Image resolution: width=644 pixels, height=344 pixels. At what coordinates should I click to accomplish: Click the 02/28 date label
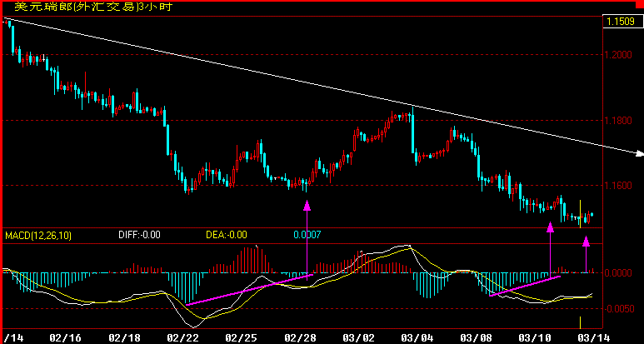click(298, 338)
